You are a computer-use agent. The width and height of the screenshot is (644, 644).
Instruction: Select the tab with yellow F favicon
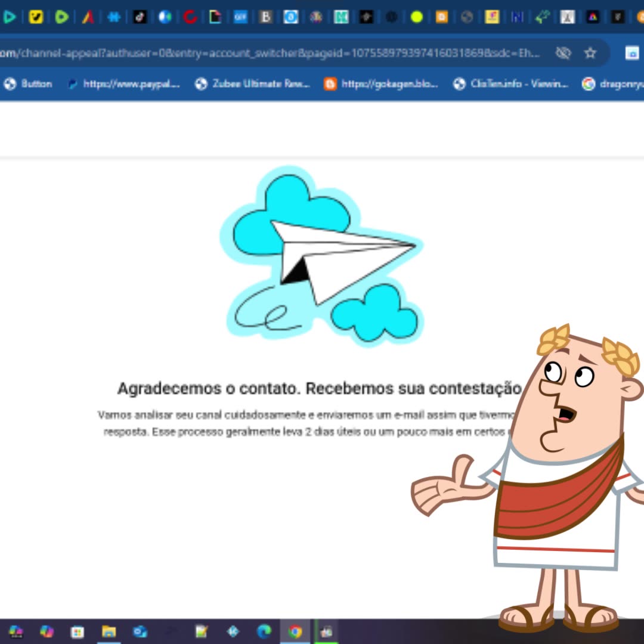point(491,17)
